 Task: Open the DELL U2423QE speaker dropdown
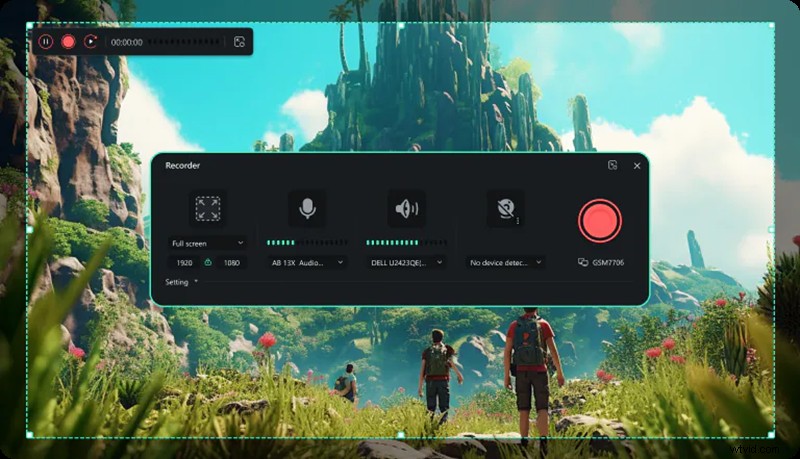(x=406, y=262)
